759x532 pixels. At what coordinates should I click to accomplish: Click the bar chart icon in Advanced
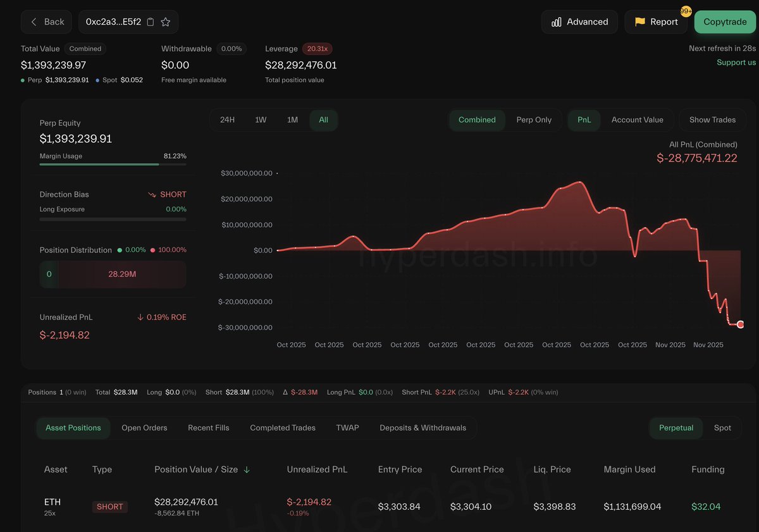tap(557, 22)
